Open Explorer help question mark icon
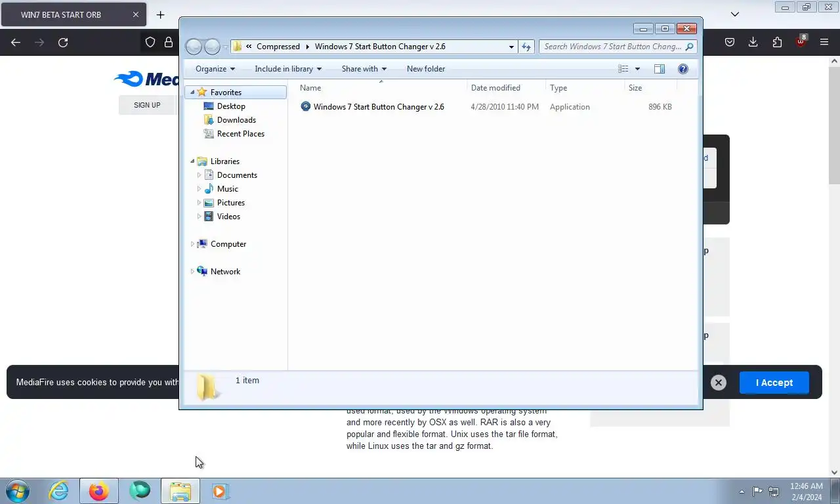The image size is (840, 504). click(682, 69)
